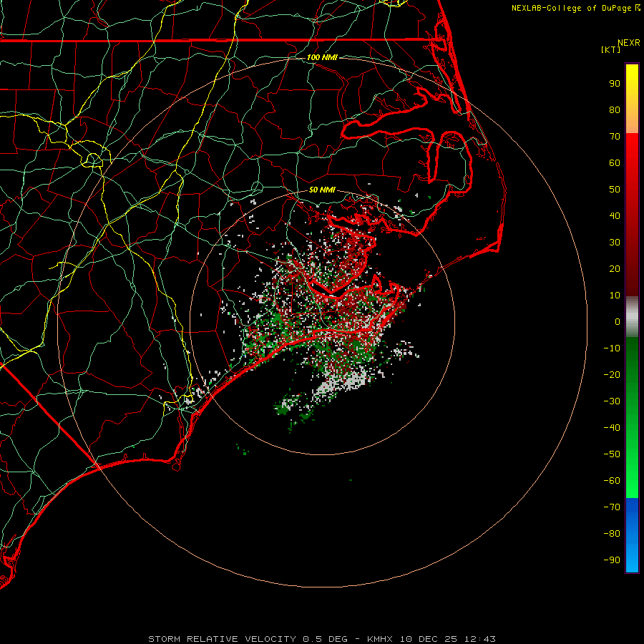This screenshot has height=644, width=644.
Task: Click the NEXR label above the color scale
Action: (629, 43)
